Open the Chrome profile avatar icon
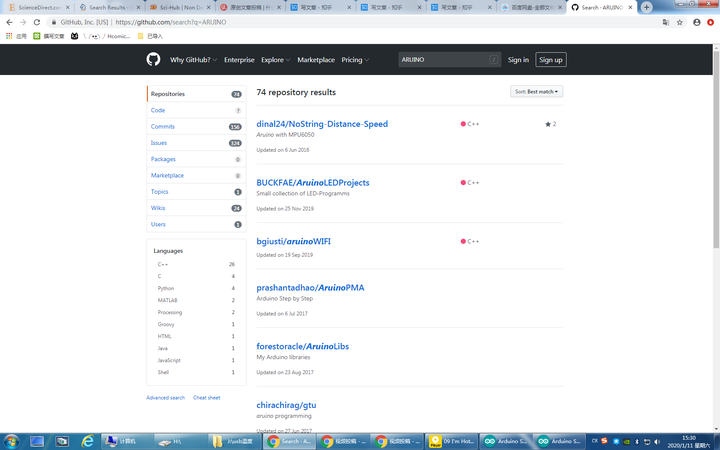The height and width of the screenshot is (450, 720). pos(697,22)
